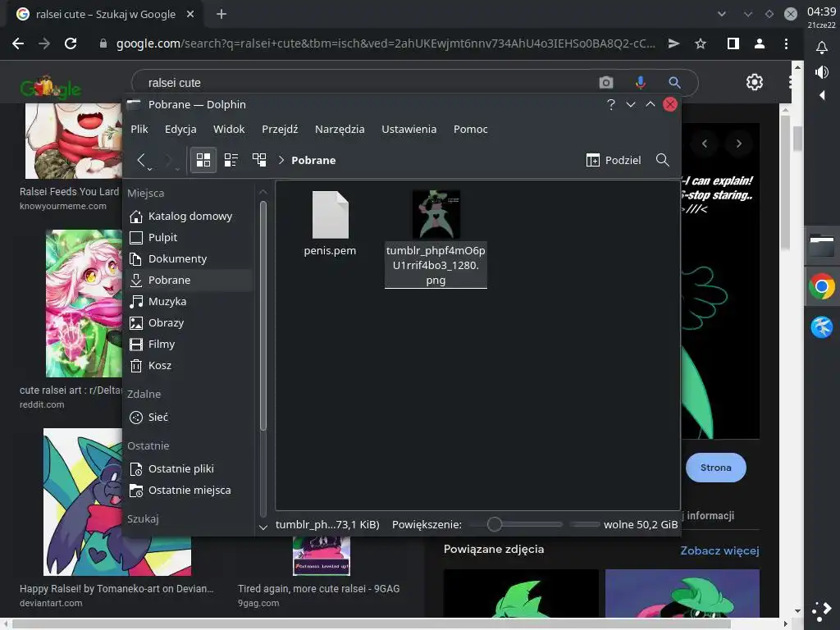Open Kosz trash in Places
Viewport: 840px width, 630px height.
pyautogui.click(x=189, y=366)
